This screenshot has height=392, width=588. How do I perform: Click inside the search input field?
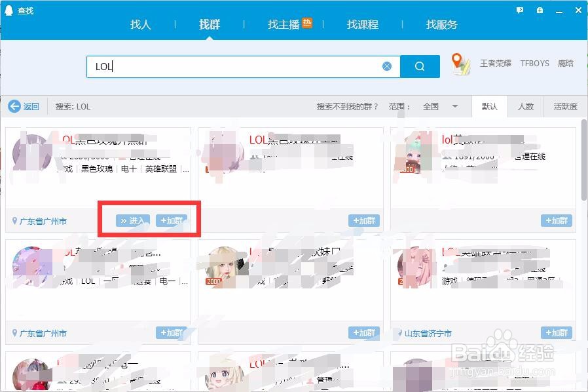tap(242, 66)
